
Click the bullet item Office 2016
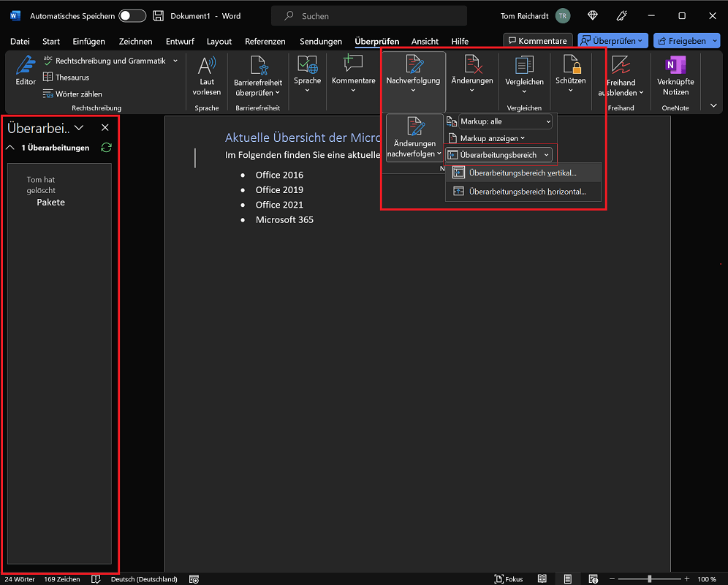tap(279, 175)
